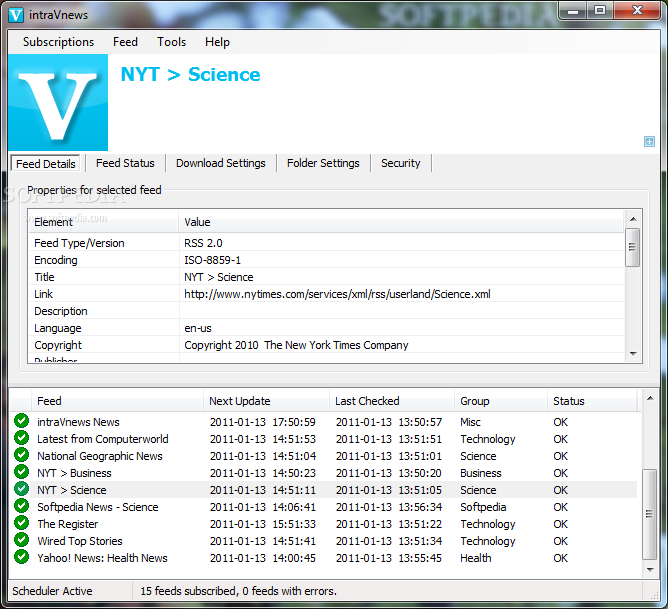Click last checked time 13:56:34
This screenshot has width=668, height=609.
420,507
